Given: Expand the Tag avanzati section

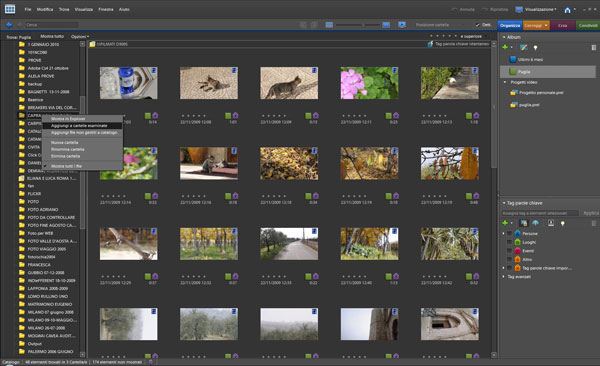Looking at the screenshot, I should tap(504, 276).
